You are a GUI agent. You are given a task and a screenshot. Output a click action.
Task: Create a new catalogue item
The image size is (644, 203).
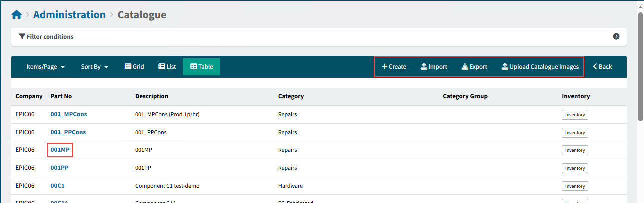(394, 67)
